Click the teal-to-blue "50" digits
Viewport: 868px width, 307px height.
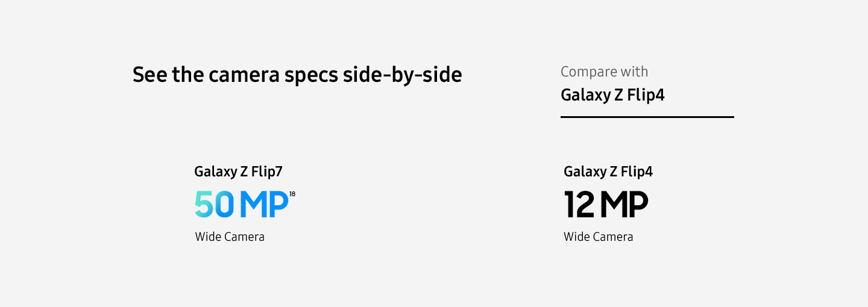click(x=214, y=205)
